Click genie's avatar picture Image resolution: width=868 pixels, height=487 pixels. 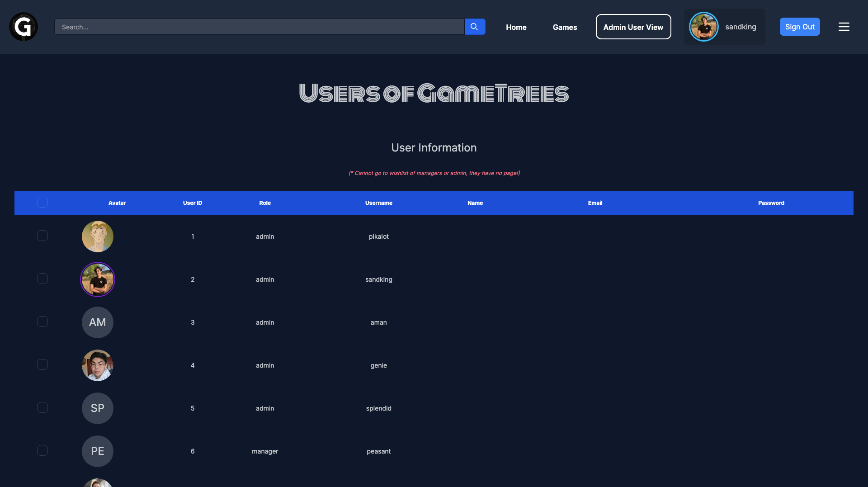click(97, 365)
